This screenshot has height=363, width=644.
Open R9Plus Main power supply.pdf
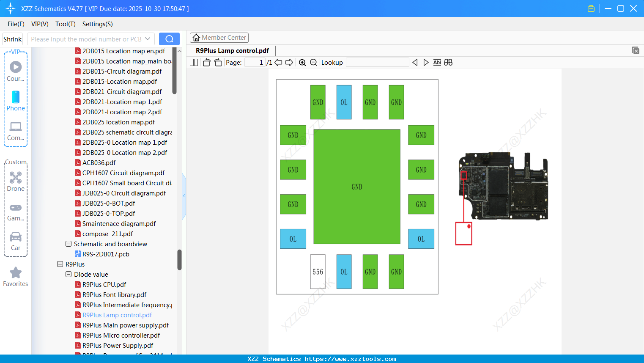[126, 325]
